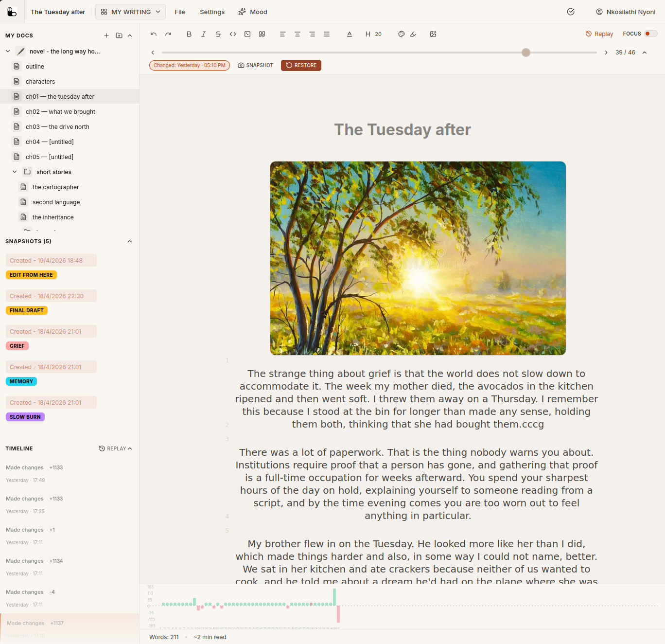Collapse the Snapshots section

click(x=130, y=241)
